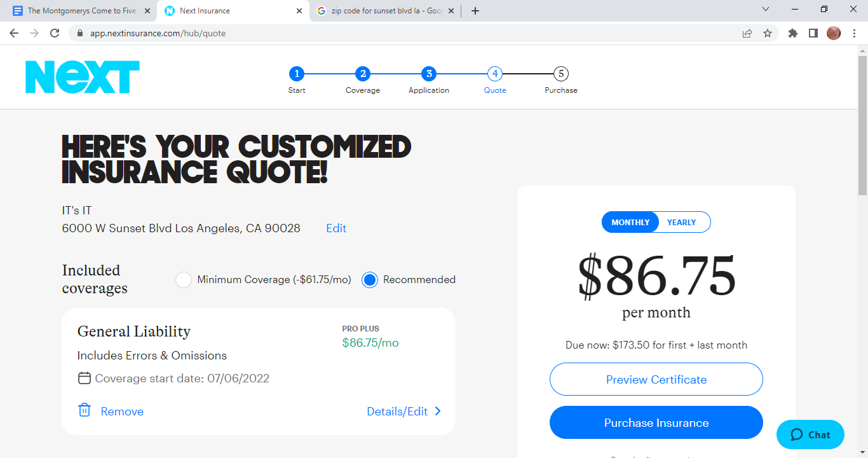This screenshot has height=458, width=868.
Task: Click 'Due now: $173.50' text
Action: pyautogui.click(x=656, y=345)
